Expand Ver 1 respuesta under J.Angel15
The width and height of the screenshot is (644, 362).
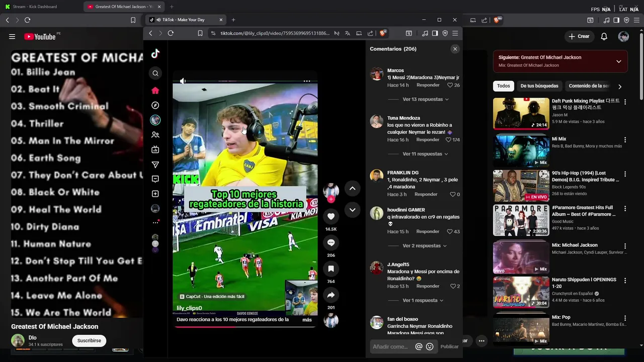[x=423, y=300]
